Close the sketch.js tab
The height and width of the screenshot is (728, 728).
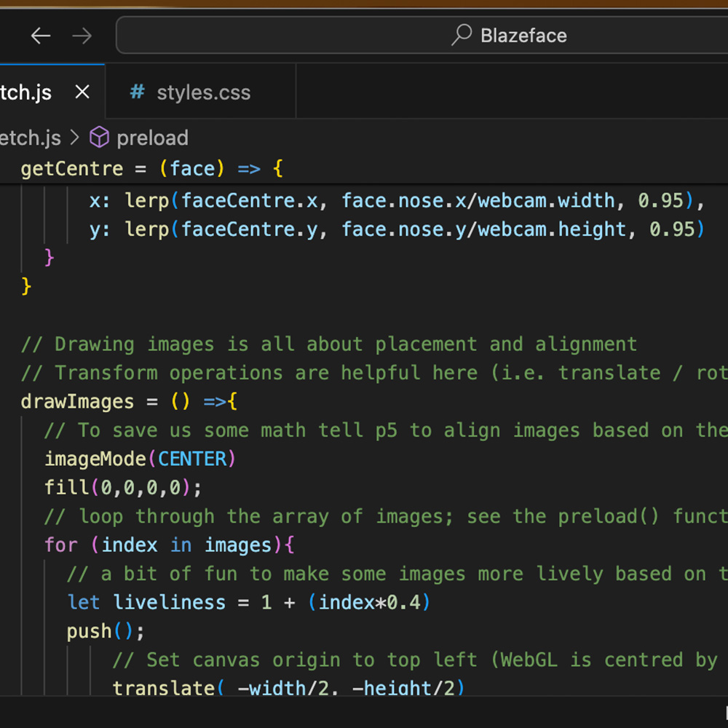click(x=82, y=92)
